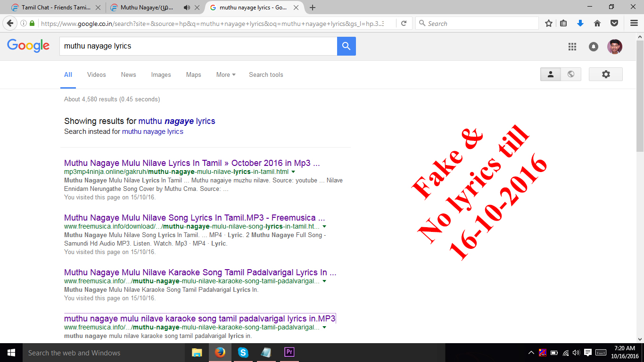The width and height of the screenshot is (644, 362).
Task: Open Search tools options
Action: pyautogui.click(x=266, y=74)
